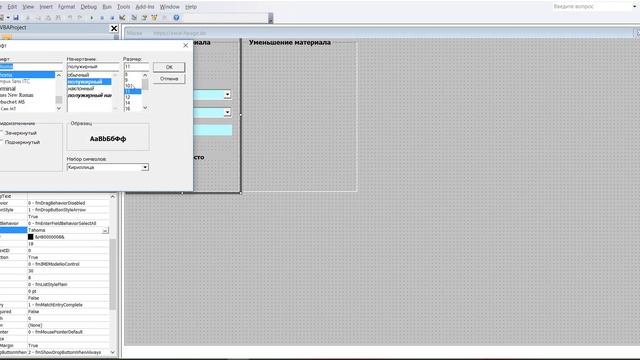Click the Redo toolbar icon

tap(80, 18)
